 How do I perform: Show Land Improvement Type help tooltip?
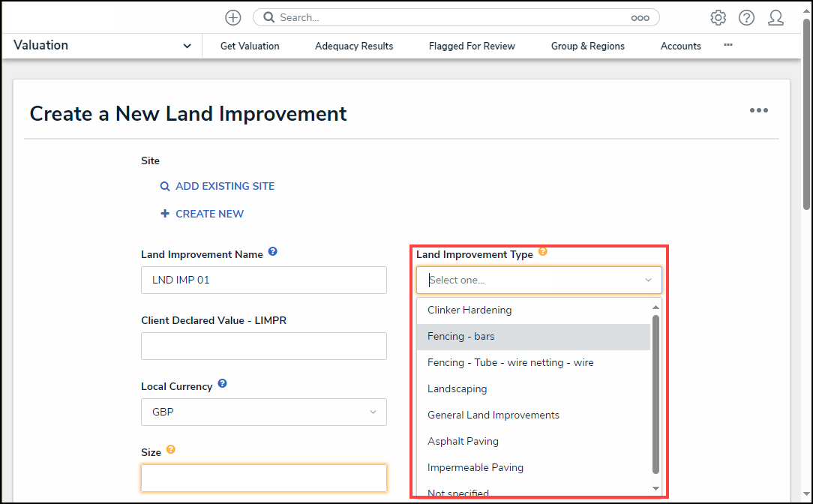click(542, 251)
